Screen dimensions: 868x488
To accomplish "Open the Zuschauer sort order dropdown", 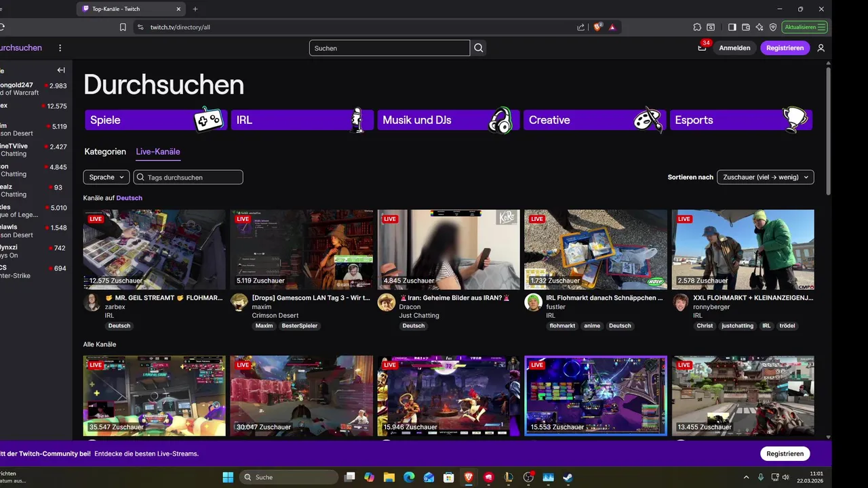I will click(x=766, y=177).
